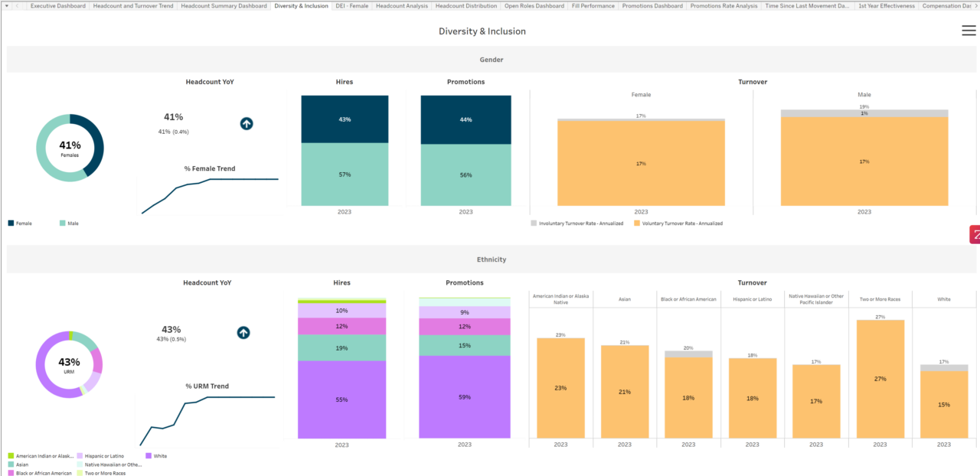
Task: Click the 43% URM donut chart
Action: click(x=69, y=364)
